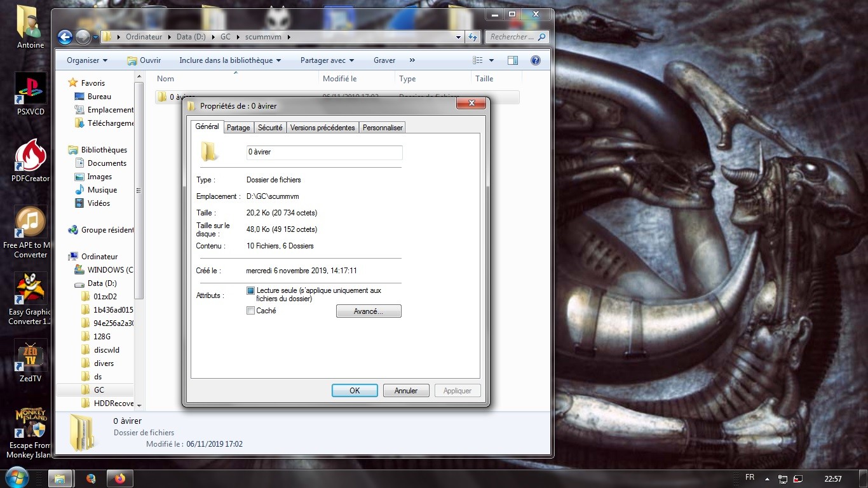This screenshot has width=868, height=488.
Task: Cancel the properties dialog with Annuler
Action: (406, 391)
